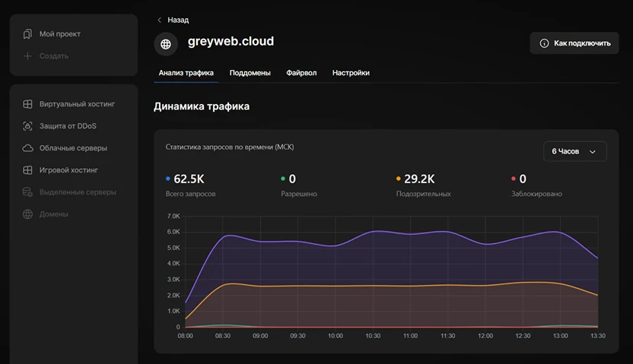Open the Файрвол tab
Screen dimensions: 633x364
click(x=301, y=73)
